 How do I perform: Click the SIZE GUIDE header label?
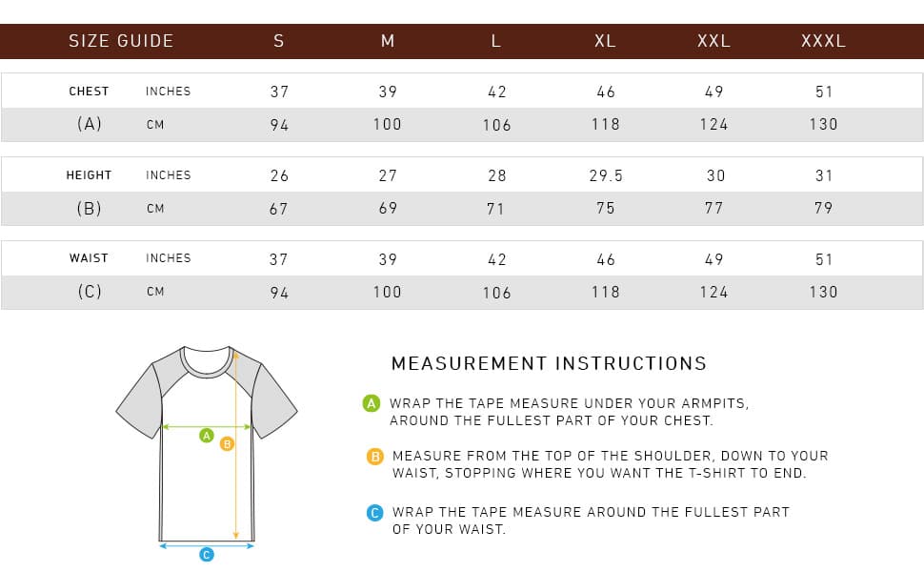point(121,41)
